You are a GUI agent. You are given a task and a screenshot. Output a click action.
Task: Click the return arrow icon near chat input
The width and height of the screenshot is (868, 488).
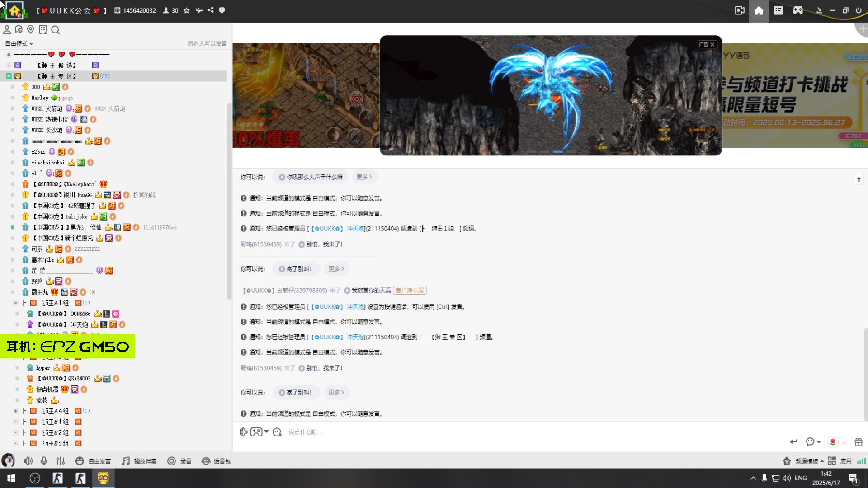[793, 441]
